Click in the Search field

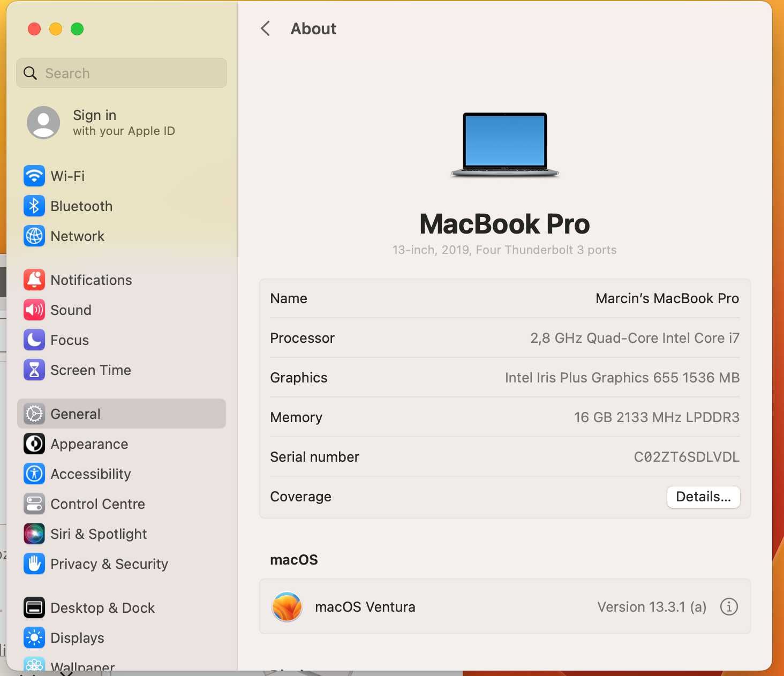(122, 73)
